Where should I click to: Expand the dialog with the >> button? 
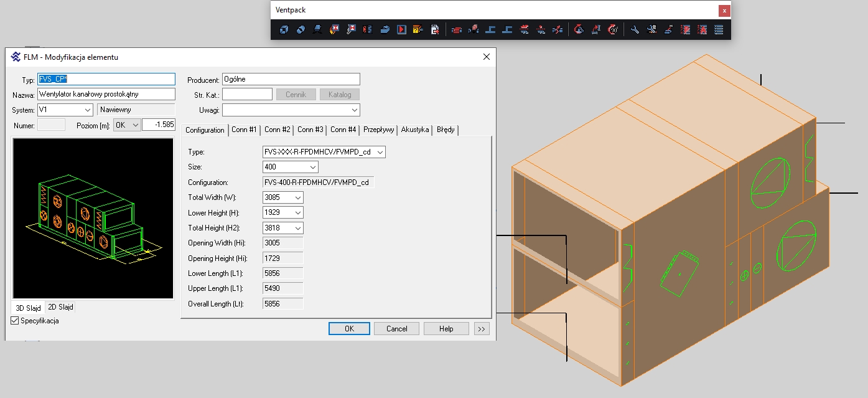click(480, 329)
